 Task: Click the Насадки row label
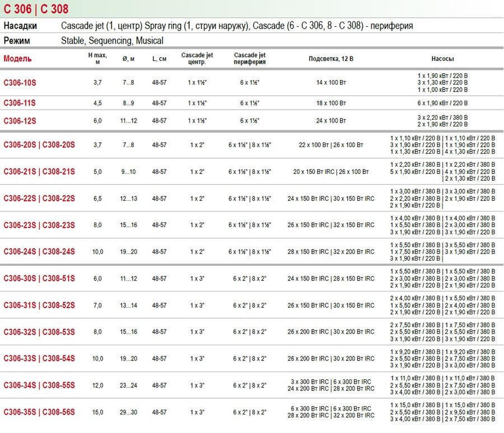click(x=21, y=26)
